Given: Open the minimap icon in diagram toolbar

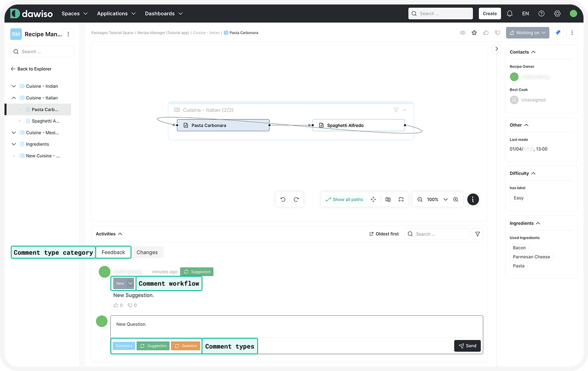Looking at the screenshot, I should pyautogui.click(x=388, y=199).
